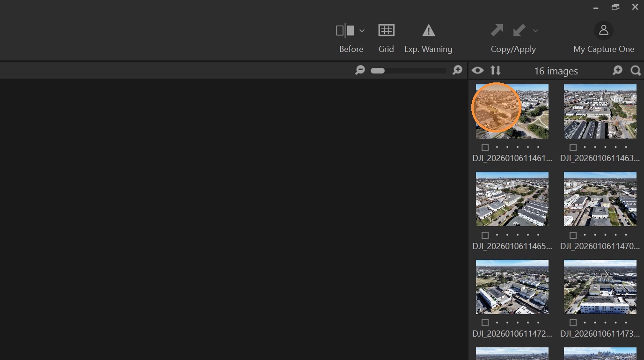Toggle the Before comparison view

tap(345, 31)
